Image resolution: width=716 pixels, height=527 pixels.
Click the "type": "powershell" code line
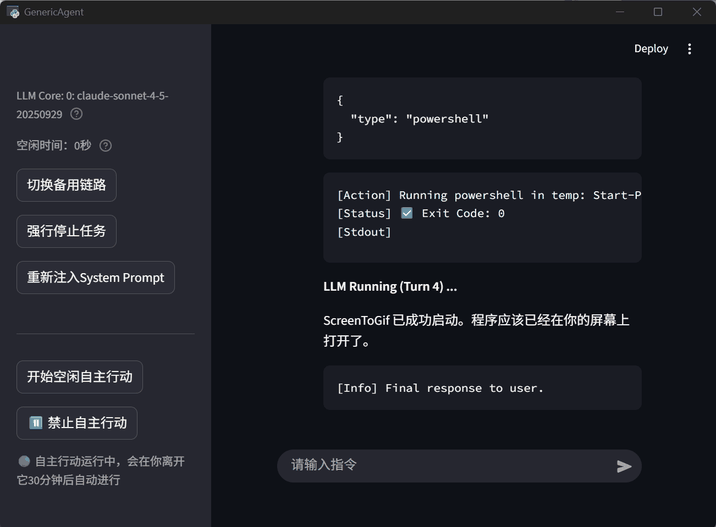419,119
